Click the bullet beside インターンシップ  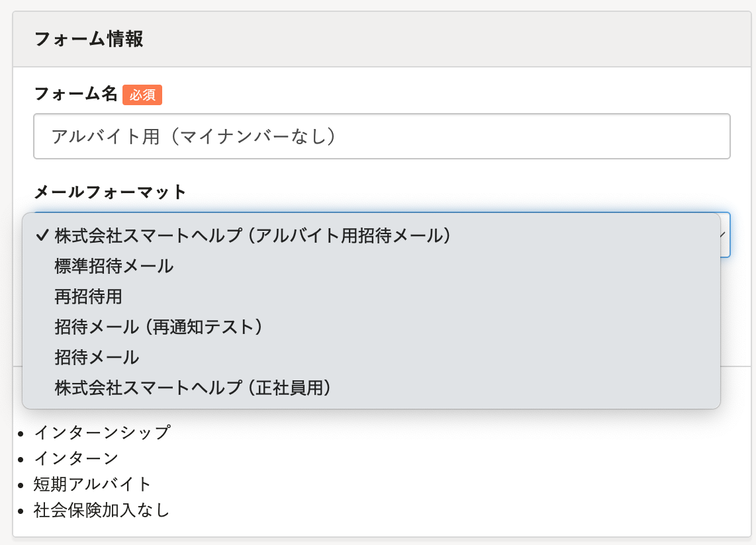point(21,434)
